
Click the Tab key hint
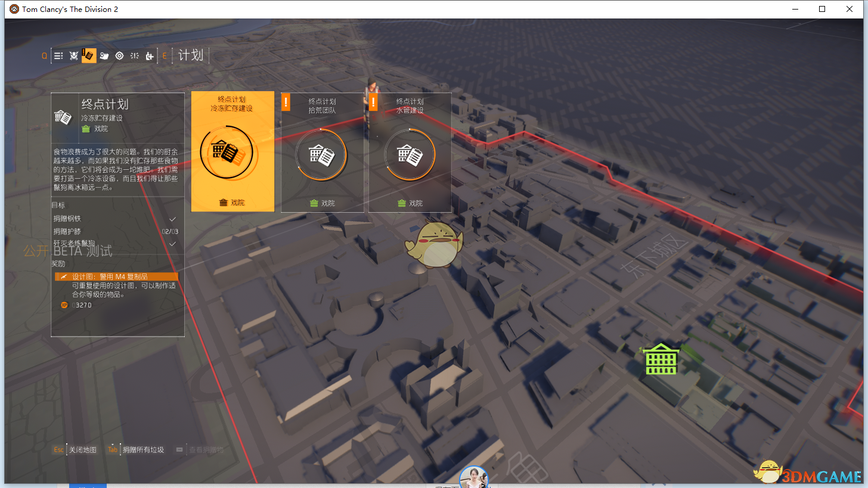click(113, 450)
